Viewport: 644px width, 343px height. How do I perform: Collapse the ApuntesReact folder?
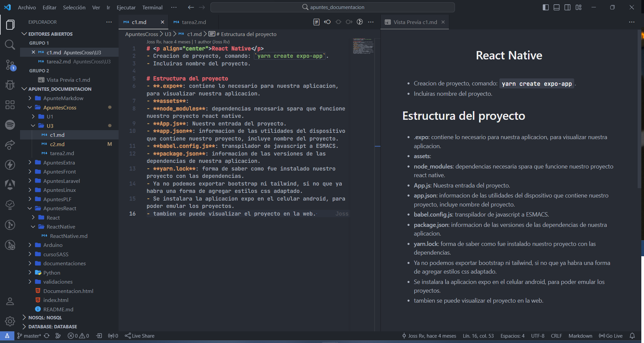59,208
